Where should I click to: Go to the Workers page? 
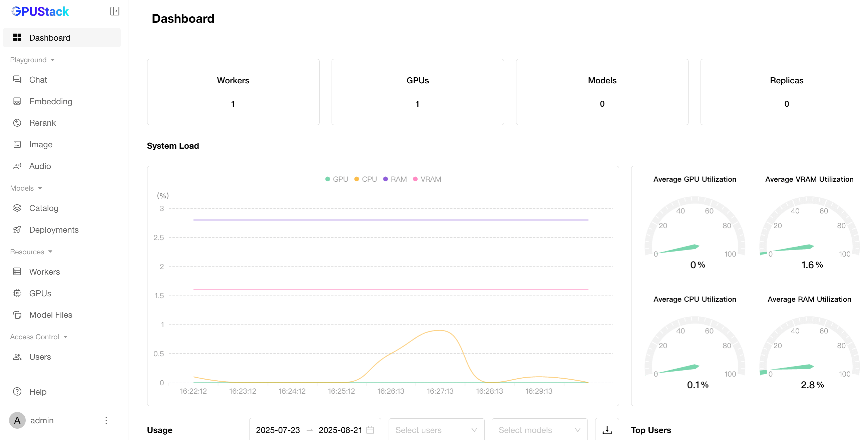point(44,272)
